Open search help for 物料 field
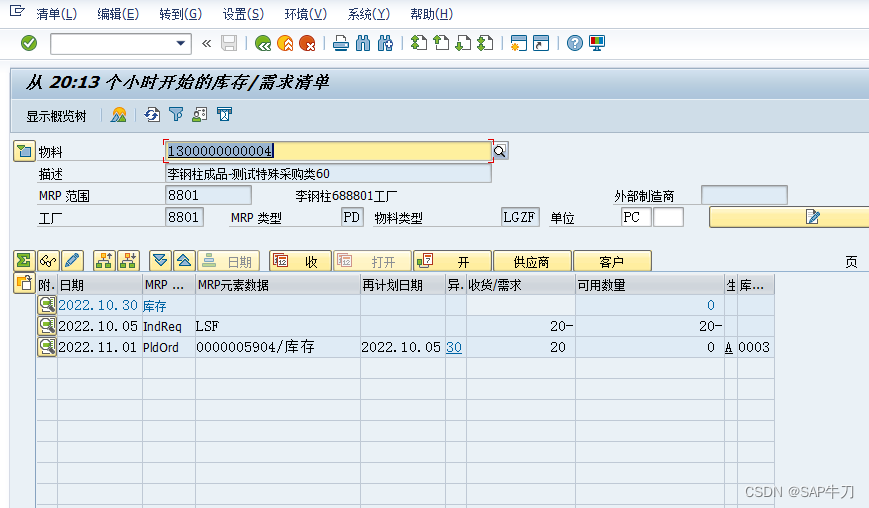869x508 pixels. pyautogui.click(x=500, y=151)
